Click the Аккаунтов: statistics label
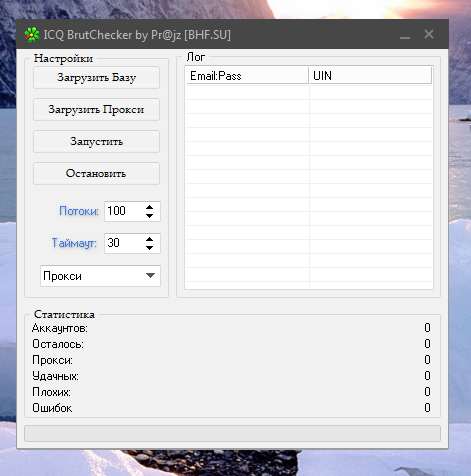 [60, 328]
